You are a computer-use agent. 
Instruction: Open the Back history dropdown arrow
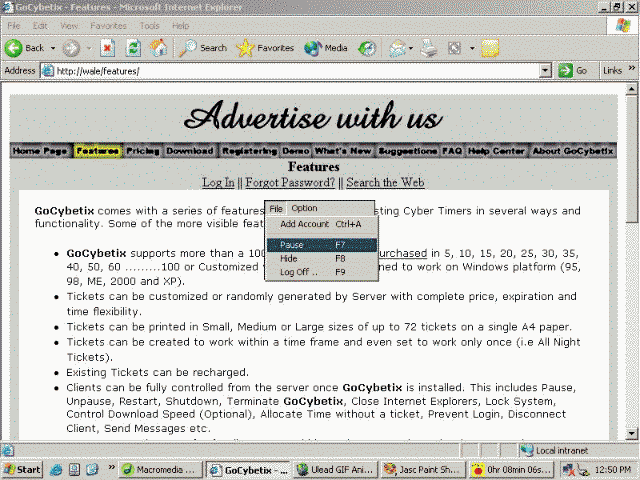(x=53, y=48)
